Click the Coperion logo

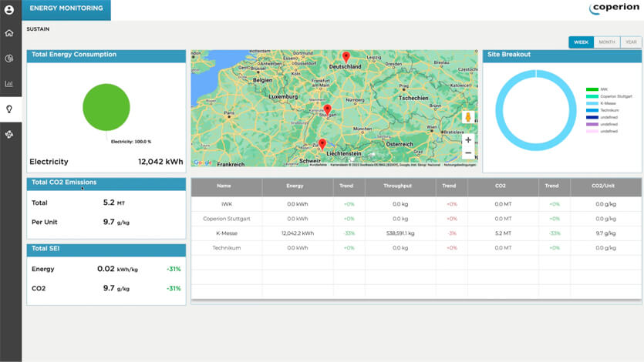pyautogui.click(x=613, y=8)
